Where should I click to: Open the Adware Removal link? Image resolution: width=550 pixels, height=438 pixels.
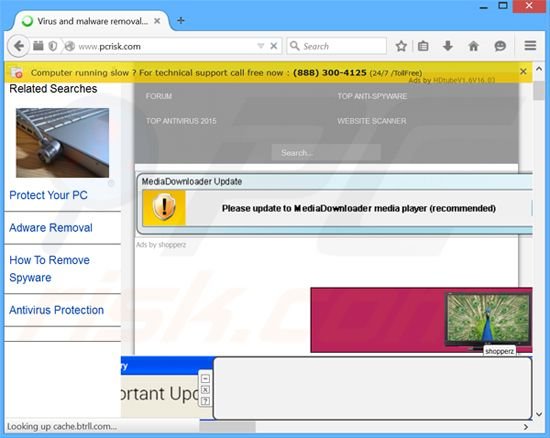point(51,228)
